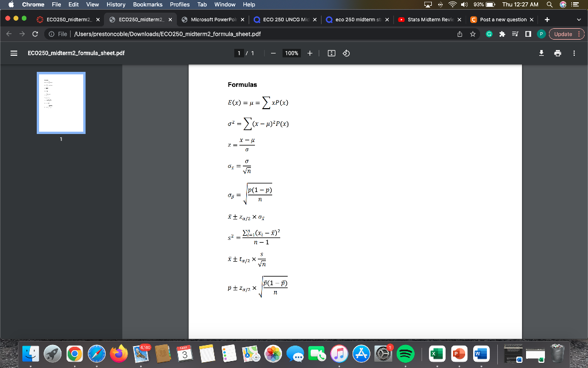Image resolution: width=588 pixels, height=368 pixels.
Task: Open the Chrome File menu
Action: (56, 5)
